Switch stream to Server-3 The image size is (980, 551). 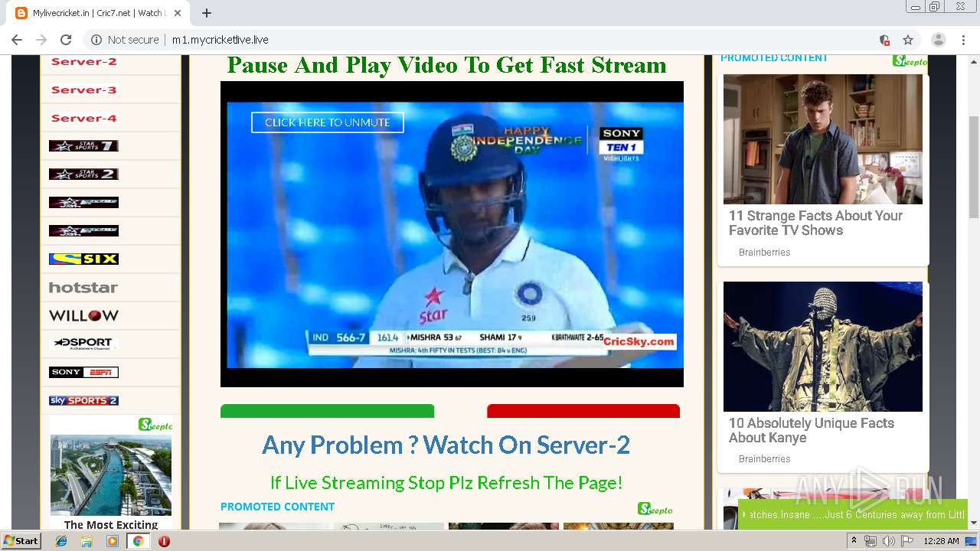(x=83, y=90)
